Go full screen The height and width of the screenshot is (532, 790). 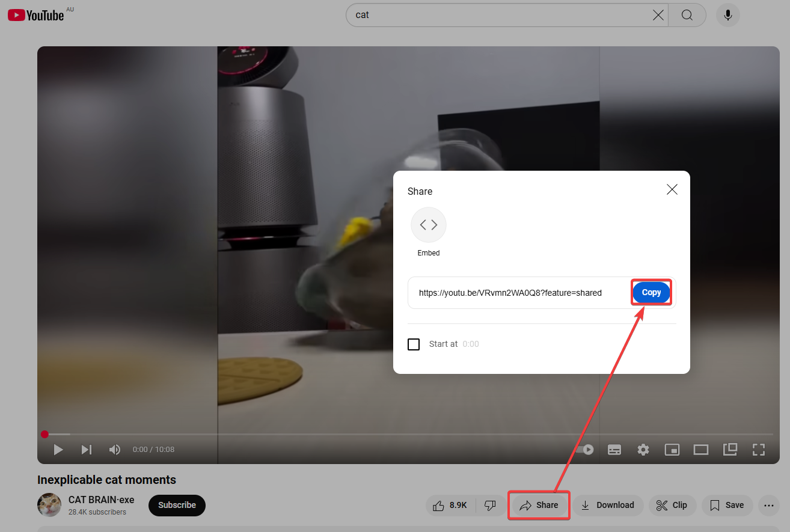(759, 450)
